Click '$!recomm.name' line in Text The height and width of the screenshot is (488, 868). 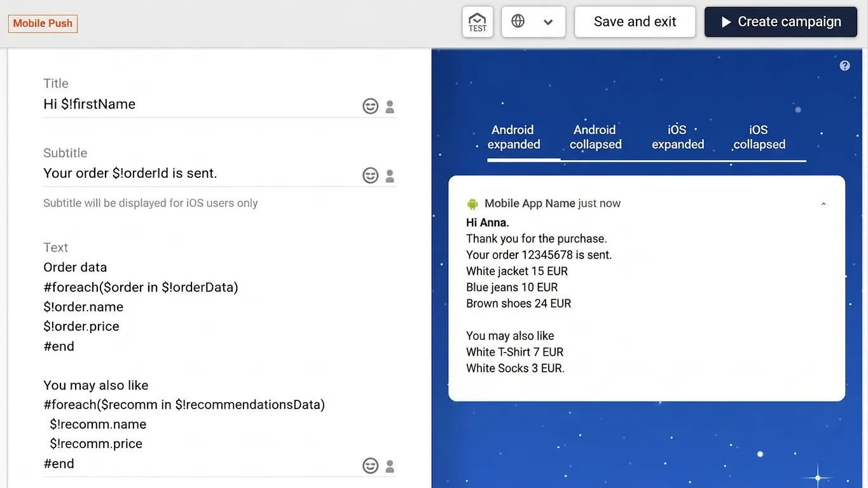pos(98,424)
